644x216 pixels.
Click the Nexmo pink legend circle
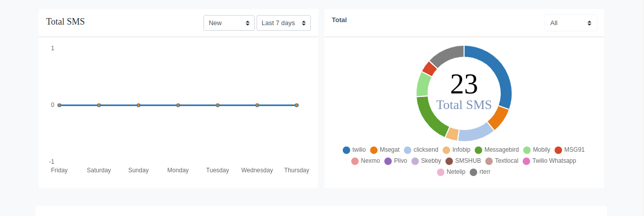(x=355, y=161)
